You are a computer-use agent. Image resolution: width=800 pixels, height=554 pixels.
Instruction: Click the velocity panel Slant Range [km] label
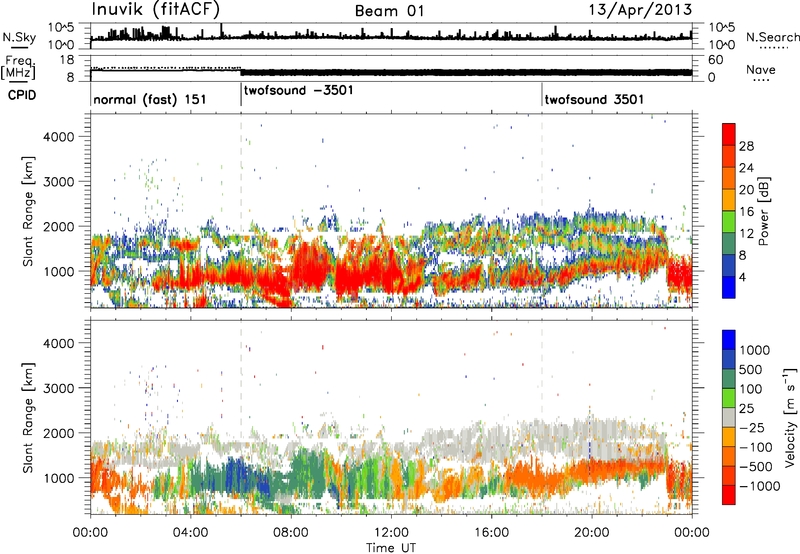28,418
